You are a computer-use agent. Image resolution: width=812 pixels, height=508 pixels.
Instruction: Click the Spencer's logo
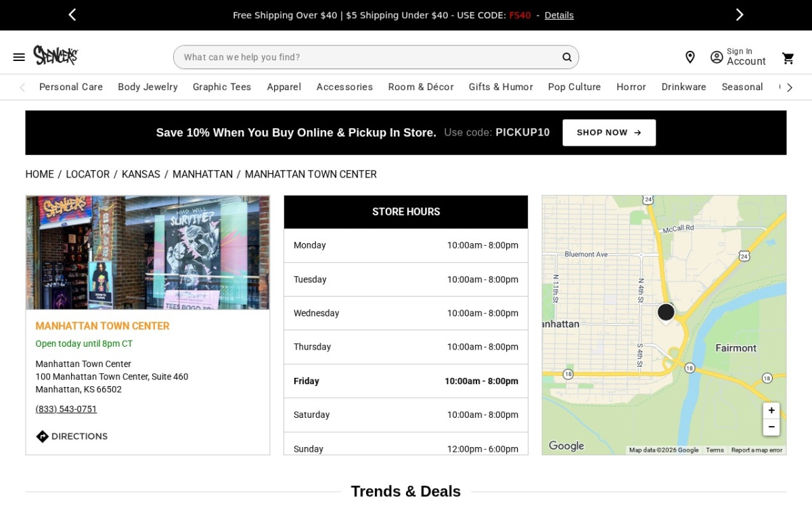point(55,56)
